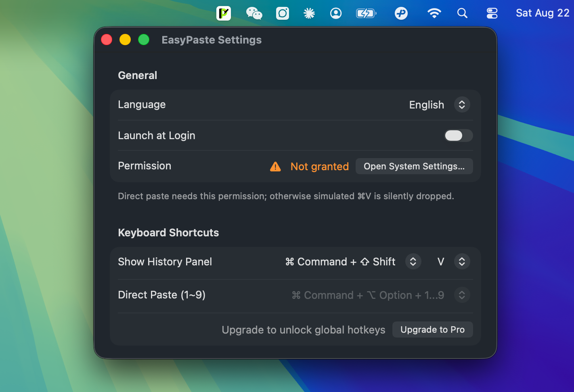Toggle the Launch at Login switch
This screenshot has height=392, width=574.
point(459,136)
